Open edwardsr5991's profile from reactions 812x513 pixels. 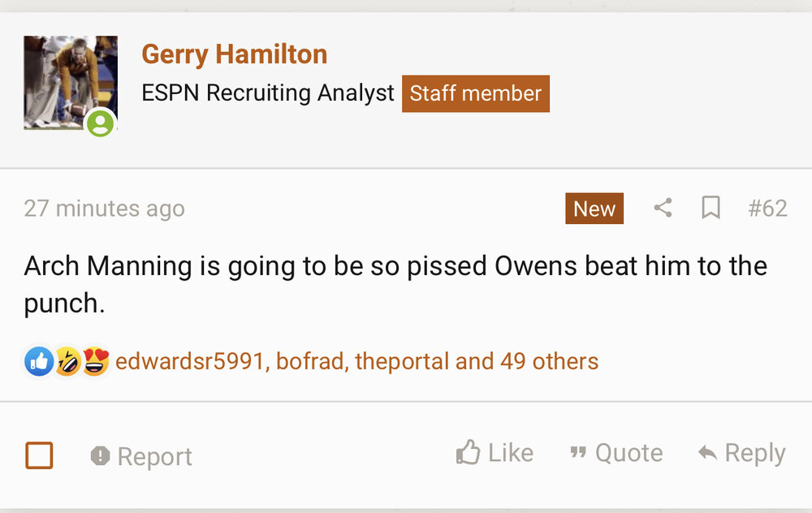click(190, 361)
